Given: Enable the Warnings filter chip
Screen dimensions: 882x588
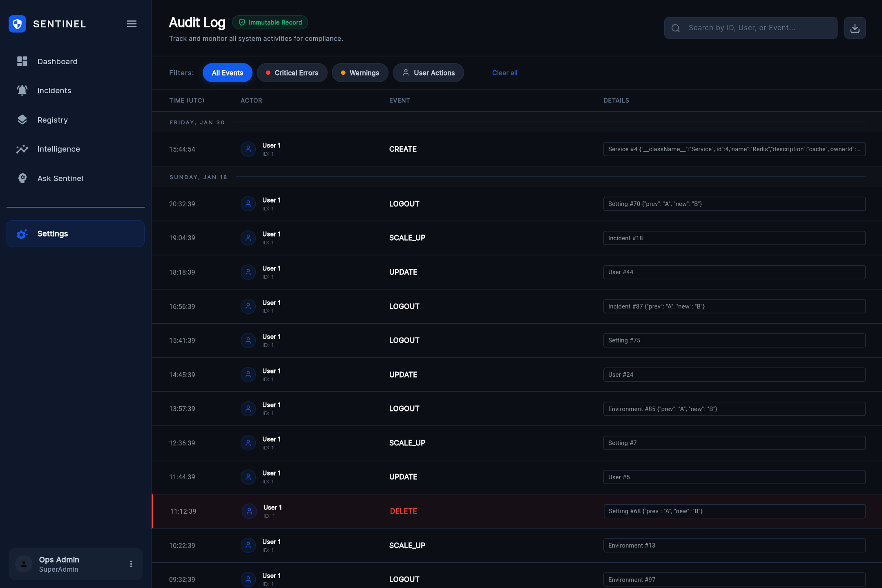Looking at the screenshot, I should click(x=359, y=73).
